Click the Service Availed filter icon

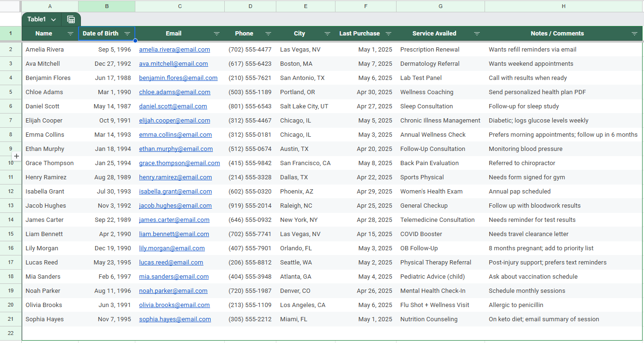[x=477, y=34]
